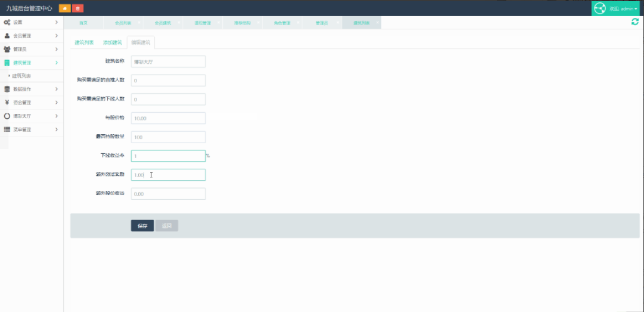Click the list icon for 菜单管理

click(x=7, y=129)
